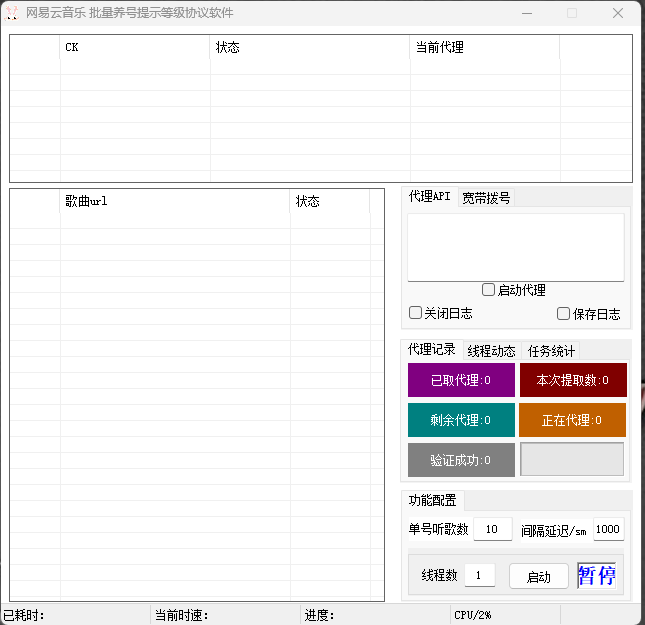The image size is (645, 625).
Task: Switch to the 宽带拨号 tab
Action: click(x=486, y=198)
